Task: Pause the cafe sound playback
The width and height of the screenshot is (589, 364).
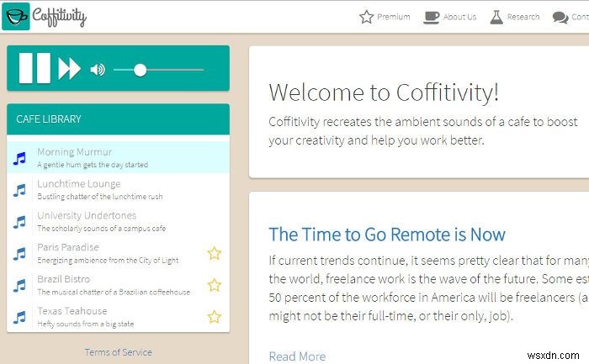Action: pyautogui.click(x=34, y=68)
